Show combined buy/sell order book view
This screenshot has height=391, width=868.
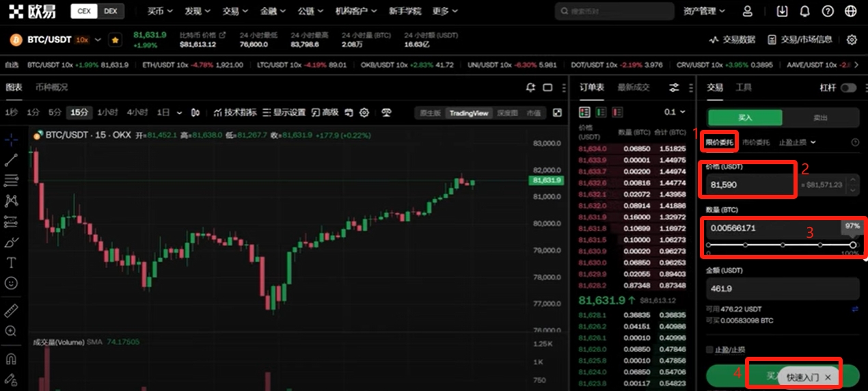pos(584,112)
